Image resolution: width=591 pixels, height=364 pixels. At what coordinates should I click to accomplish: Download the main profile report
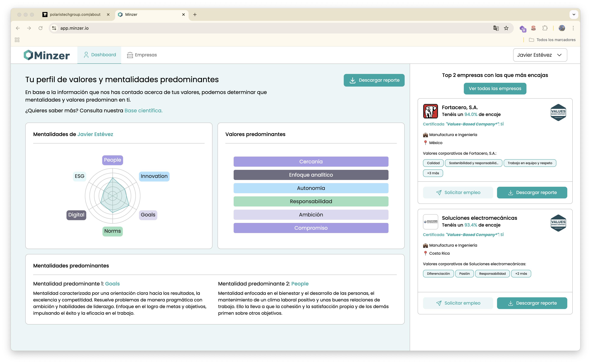[374, 80]
